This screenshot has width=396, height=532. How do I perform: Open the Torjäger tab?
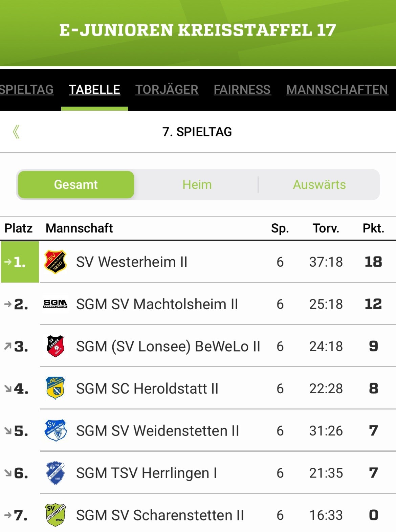[167, 90]
